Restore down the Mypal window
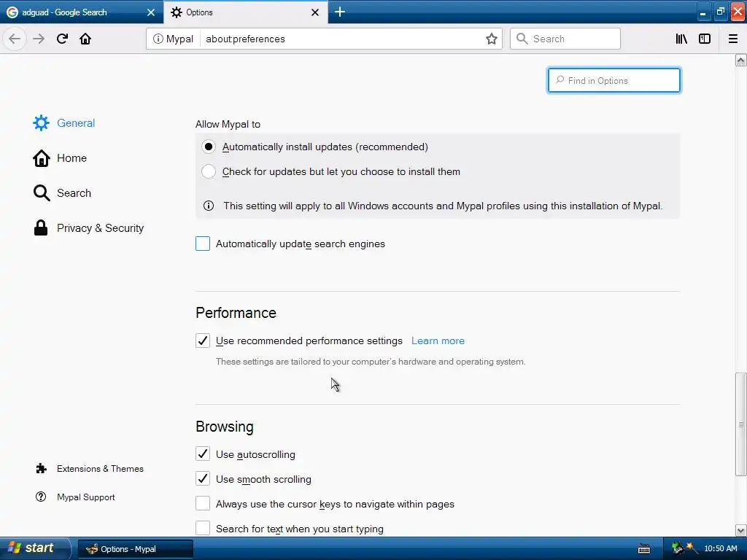 tap(720, 12)
